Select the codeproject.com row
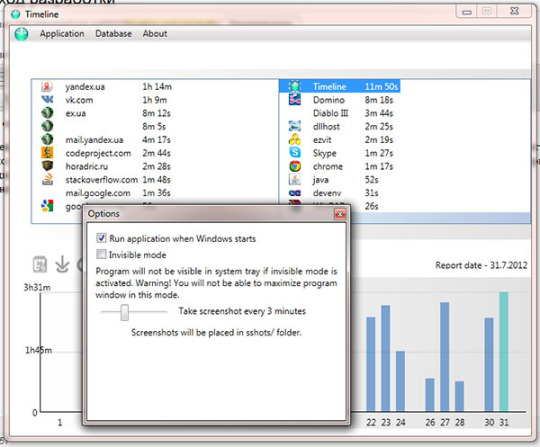 (105, 153)
